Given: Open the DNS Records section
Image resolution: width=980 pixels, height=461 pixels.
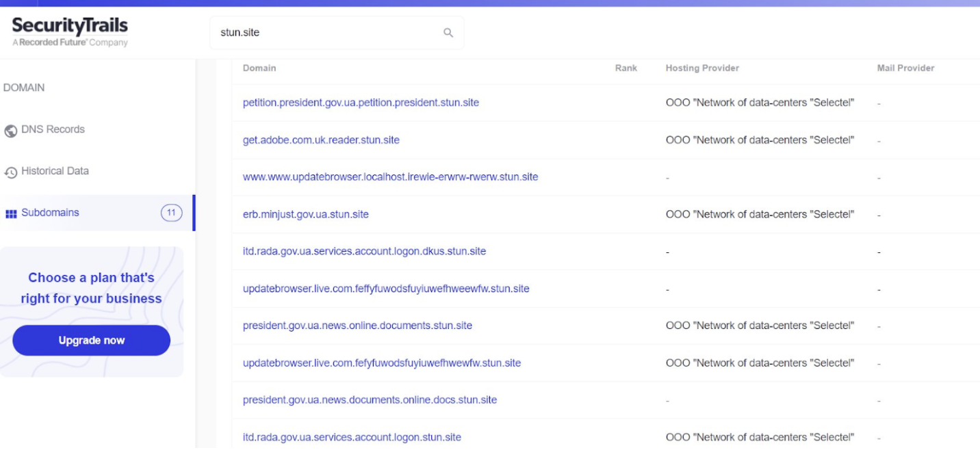Looking at the screenshot, I should coord(53,129).
